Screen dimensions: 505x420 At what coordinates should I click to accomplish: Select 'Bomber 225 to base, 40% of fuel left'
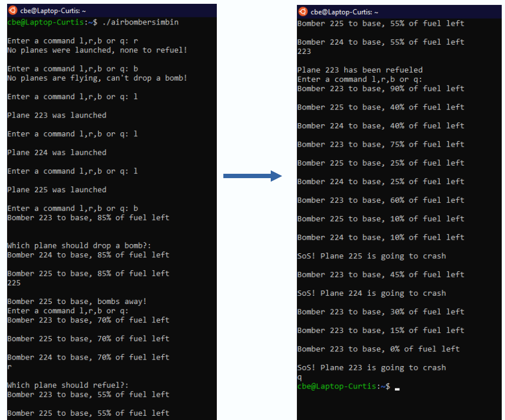(381, 107)
